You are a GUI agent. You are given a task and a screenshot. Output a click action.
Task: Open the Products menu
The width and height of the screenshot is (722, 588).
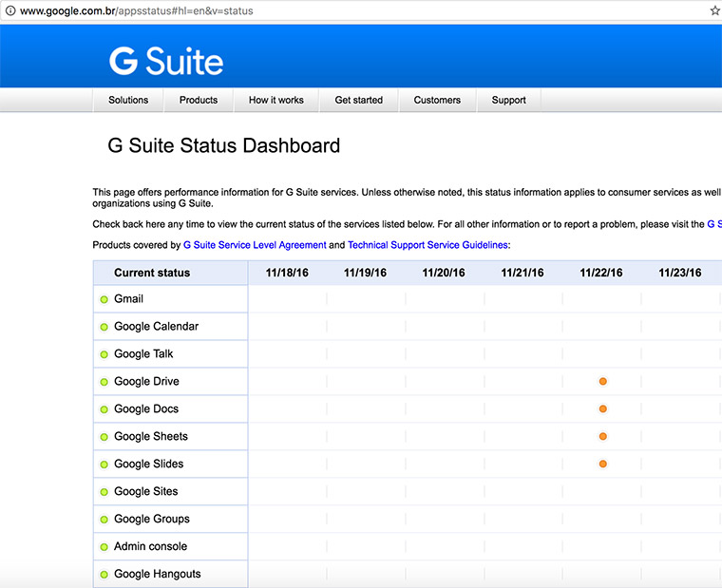click(x=199, y=100)
